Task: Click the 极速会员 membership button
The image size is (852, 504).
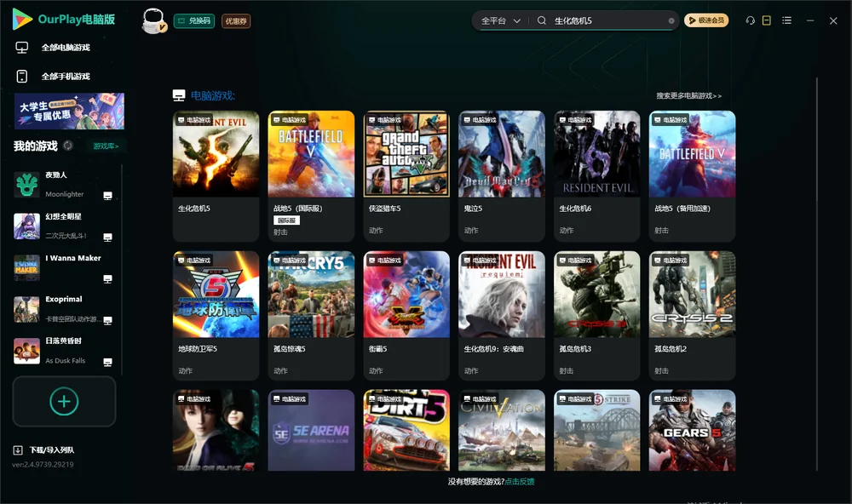Action: click(x=705, y=20)
